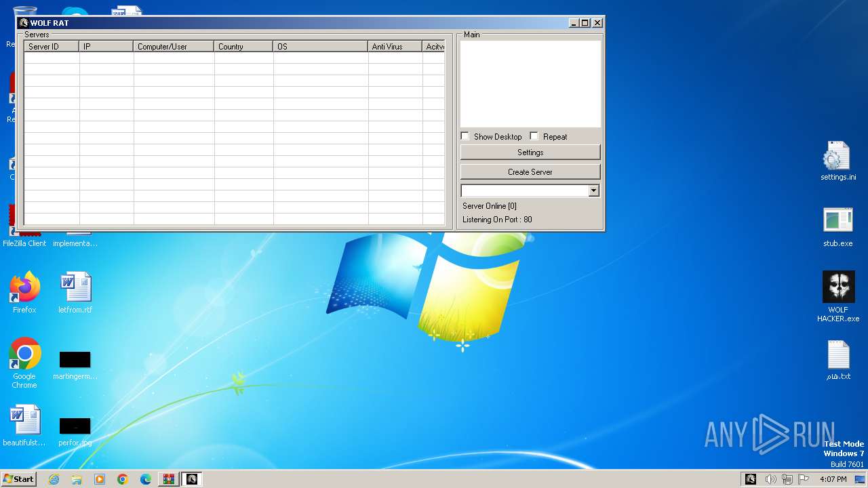Minimize the WOLF RAT window

(x=574, y=23)
